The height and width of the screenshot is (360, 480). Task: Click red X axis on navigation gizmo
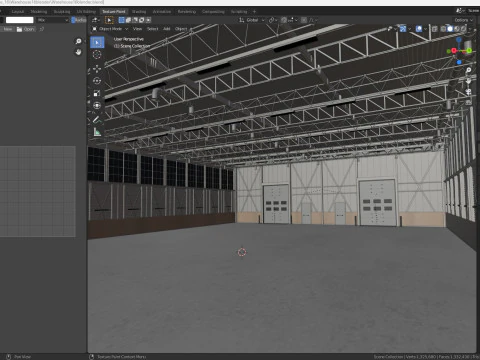point(454,51)
